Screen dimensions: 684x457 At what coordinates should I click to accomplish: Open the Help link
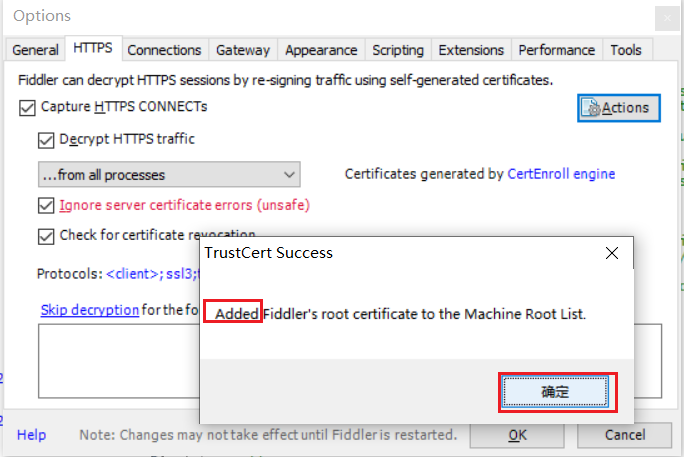click(x=31, y=435)
